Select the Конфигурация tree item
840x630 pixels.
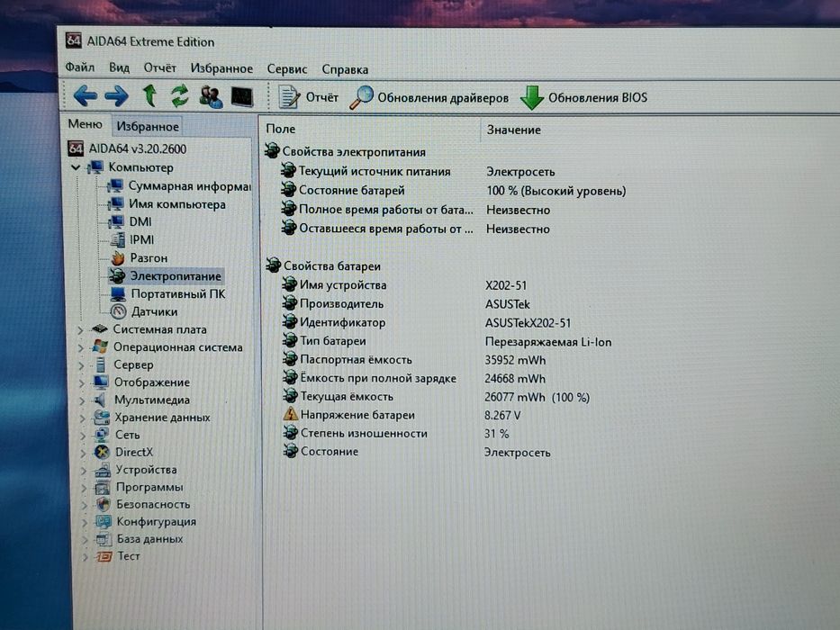click(157, 522)
